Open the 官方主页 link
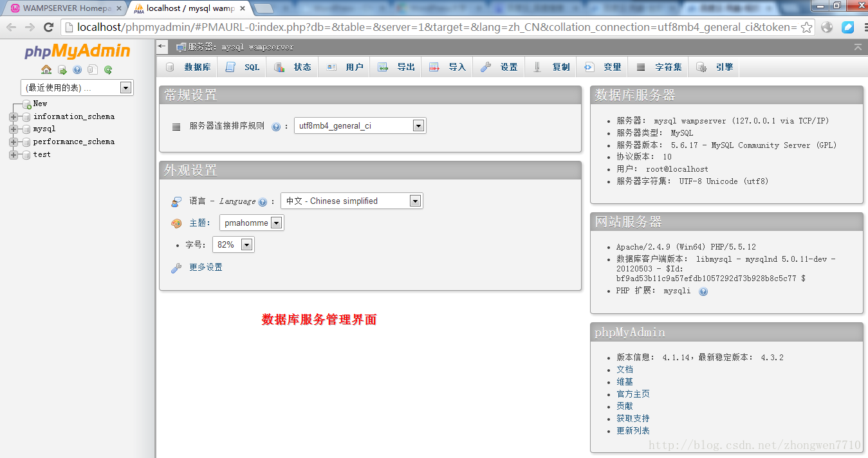868x458 pixels. (633, 394)
